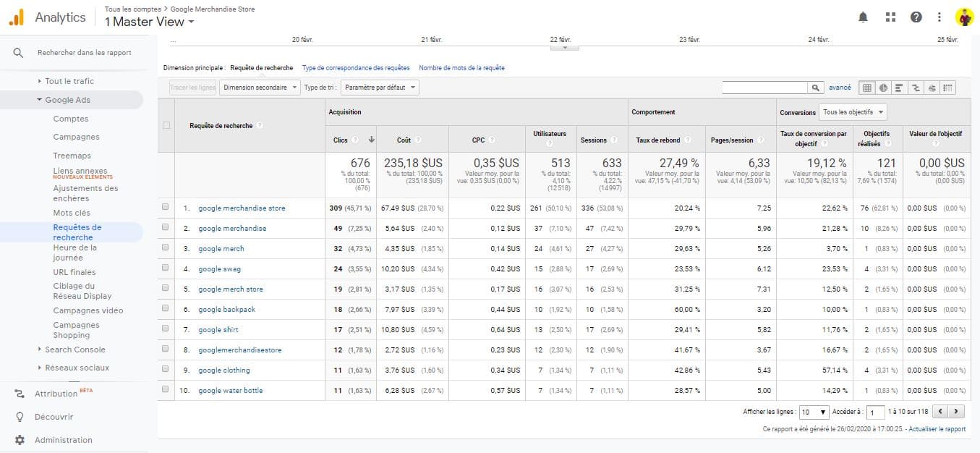980x453 pixels.
Task: Open the user account avatar
Action: 964,17
